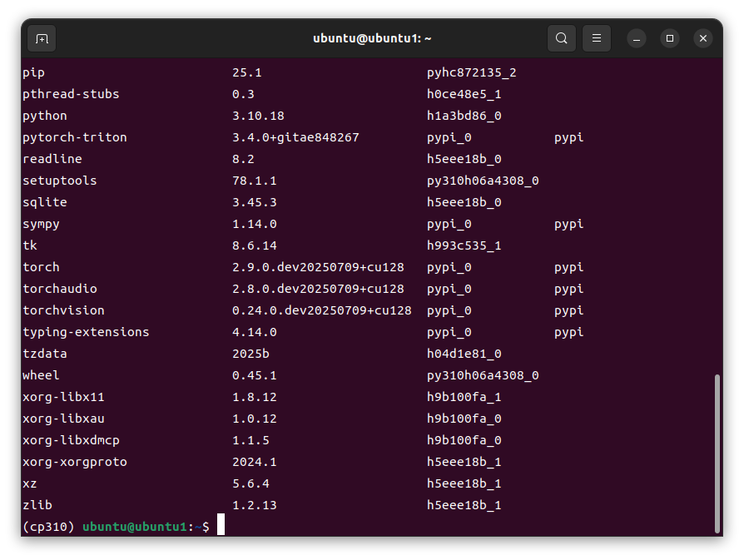744x560 pixels.
Task: Click the ubuntu@ubuntu1 window title
Action: pyautogui.click(x=372, y=38)
